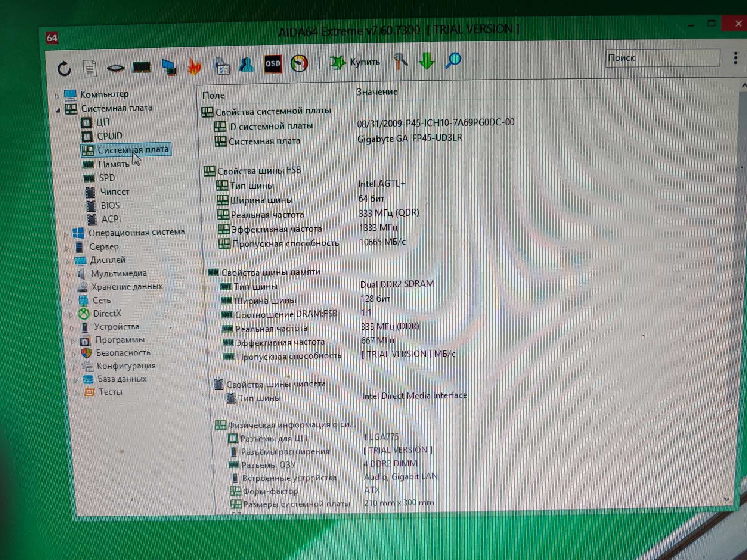Click the Свойства шины FSB group header

pos(252,171)
